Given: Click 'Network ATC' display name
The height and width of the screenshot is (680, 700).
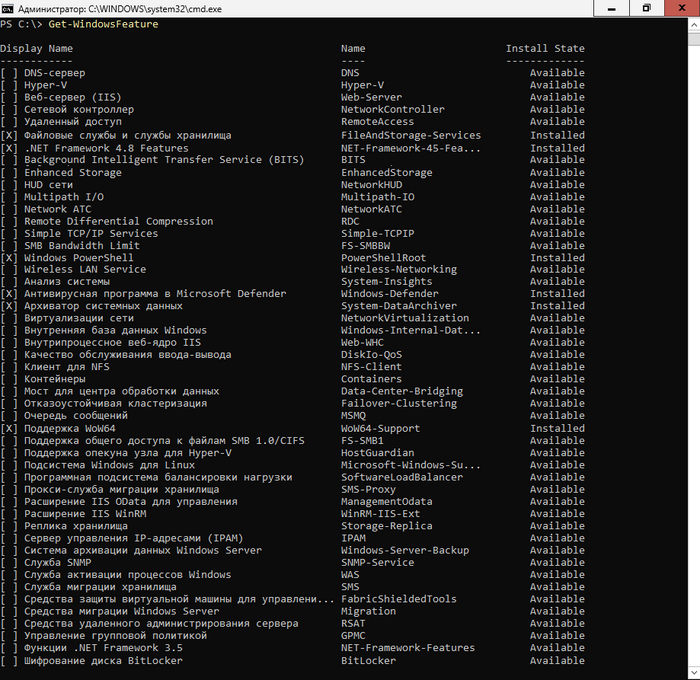Looking at the screenshot, I should (x=58, y=209).
